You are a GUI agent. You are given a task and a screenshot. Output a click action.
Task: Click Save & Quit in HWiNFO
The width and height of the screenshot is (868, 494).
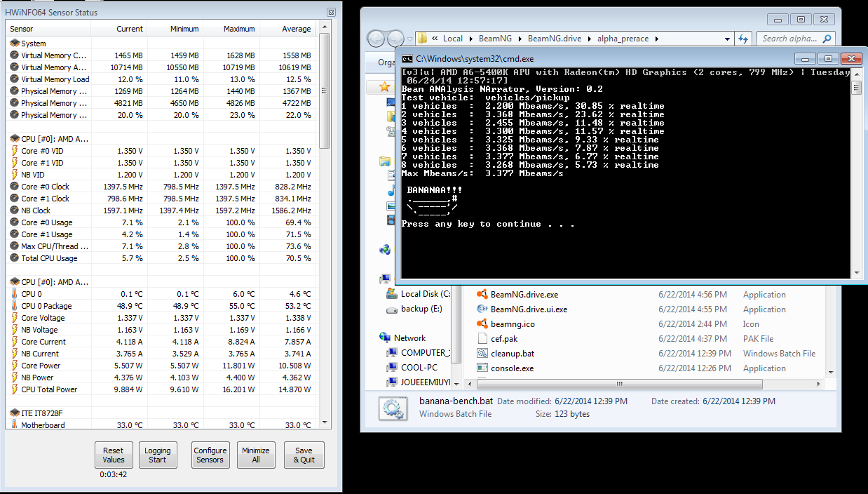pos(304,455)
